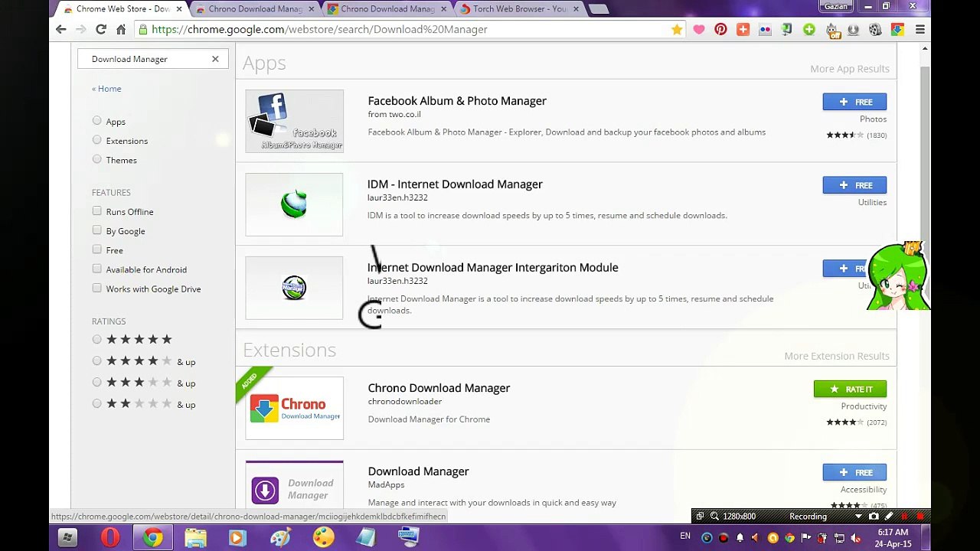Select the Apps radio button
Screen dimensions: 980x551
click(96, 121)
